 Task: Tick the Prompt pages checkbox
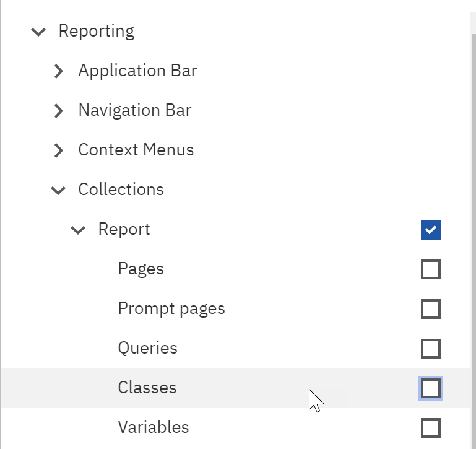pyautogui.click(x=430, y=309)
